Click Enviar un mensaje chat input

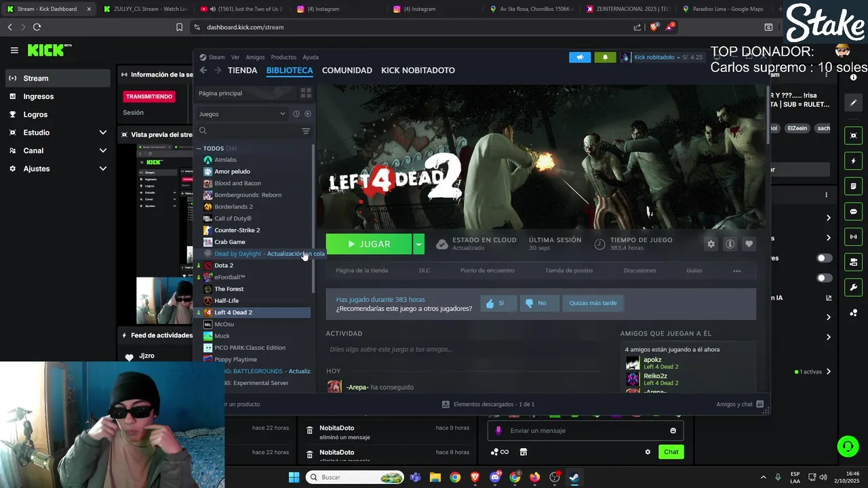[x=585, y=430]
